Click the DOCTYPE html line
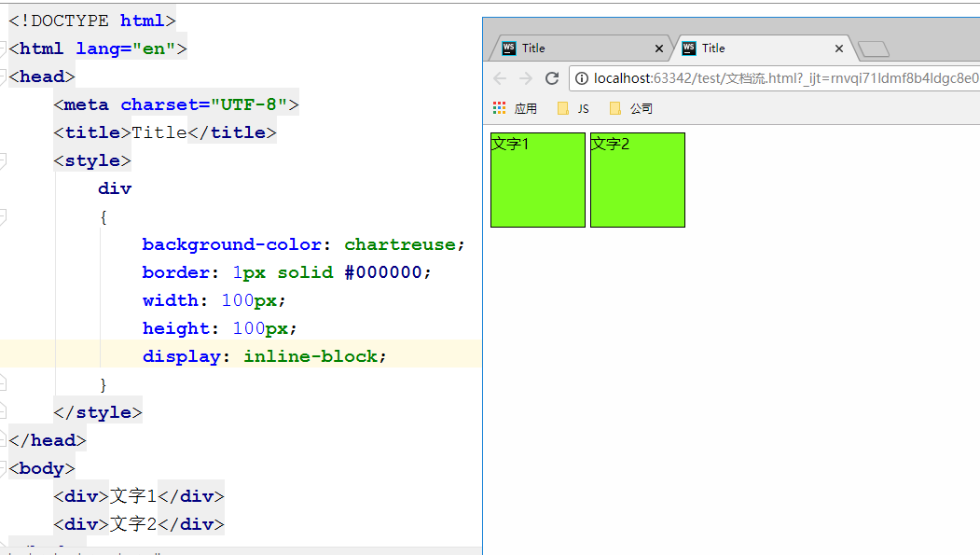This screenshot has width=980, height=555. 92,21
